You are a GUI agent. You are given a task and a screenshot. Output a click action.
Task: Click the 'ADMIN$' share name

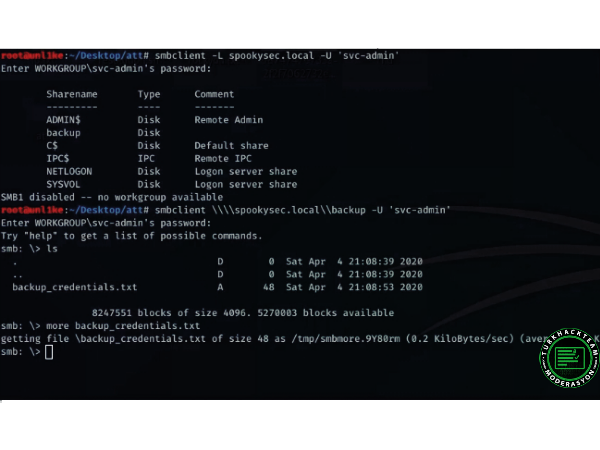tap(64, 120)
